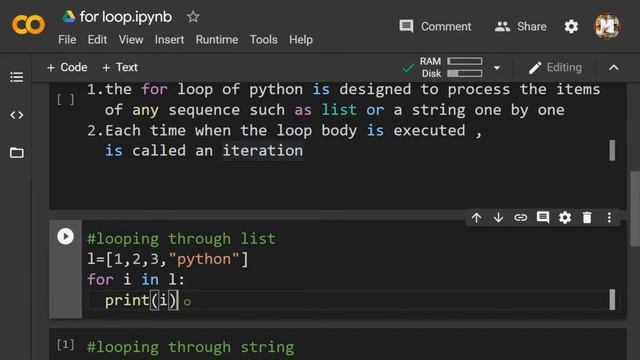Open the Runtime menu
The height and width of the screenshot is (360, 640).
(x=217, y=40)
